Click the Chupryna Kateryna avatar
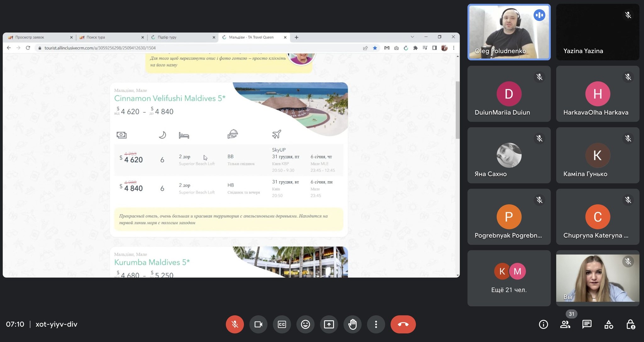 pyautogui.click(x=597, y=217)
